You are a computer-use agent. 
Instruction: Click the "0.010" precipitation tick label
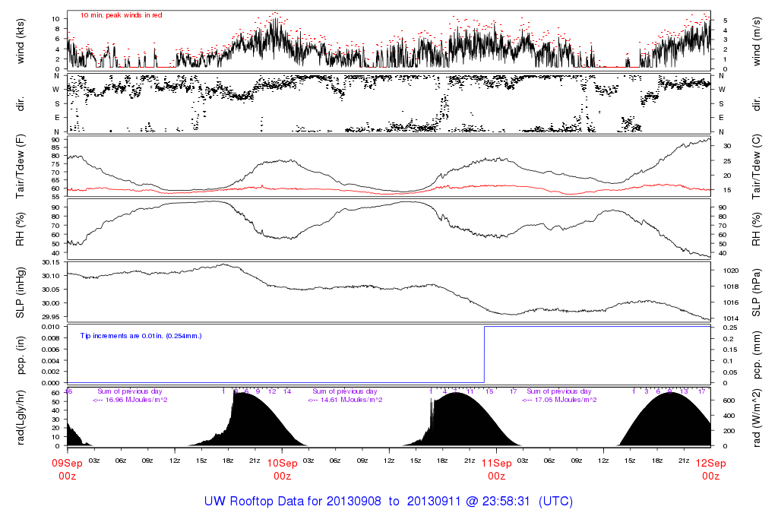click(51, 327)
